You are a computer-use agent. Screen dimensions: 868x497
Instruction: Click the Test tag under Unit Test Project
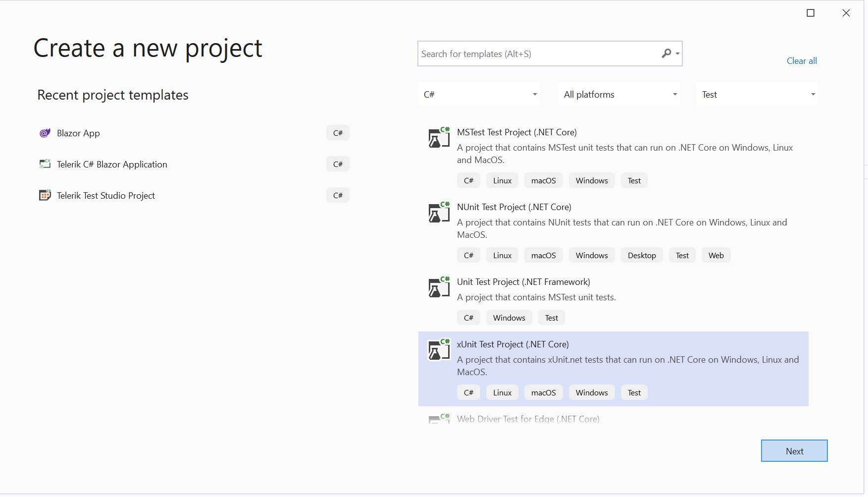pos(552,318)
